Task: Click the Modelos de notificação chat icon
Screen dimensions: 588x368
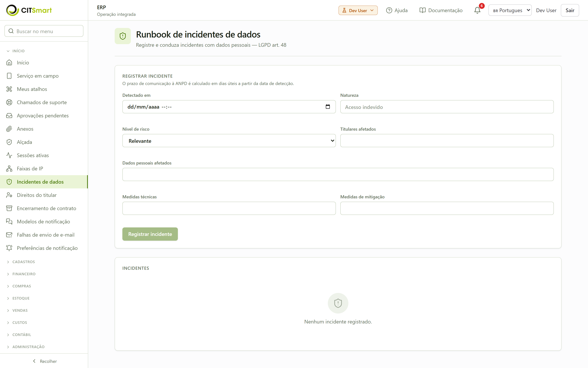Action: (9, 222)
